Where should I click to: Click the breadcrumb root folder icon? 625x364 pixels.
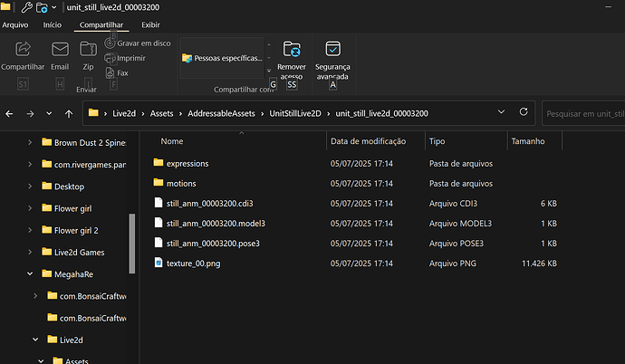93,112
